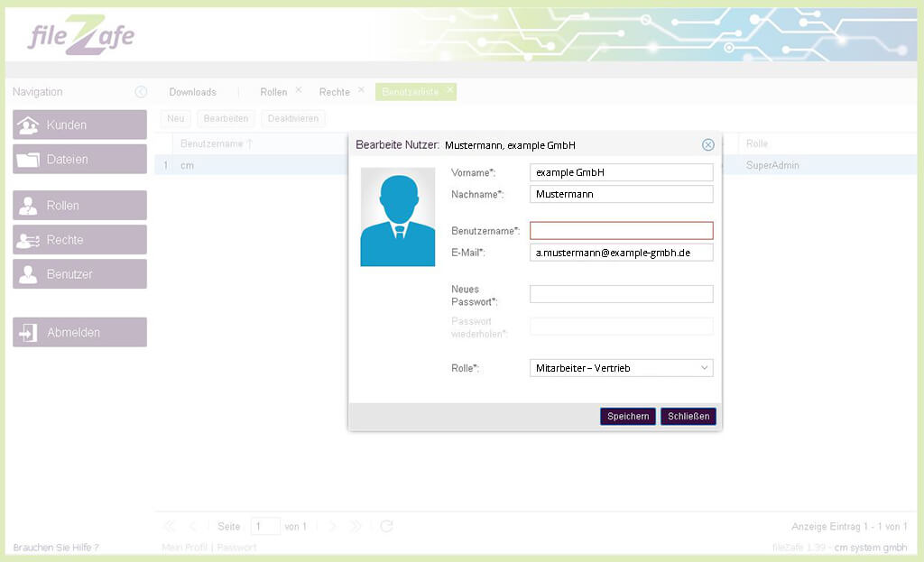Screen dimensions: 924x562
Task: Click the cm system gmbh link
Action: pos(871,548)
